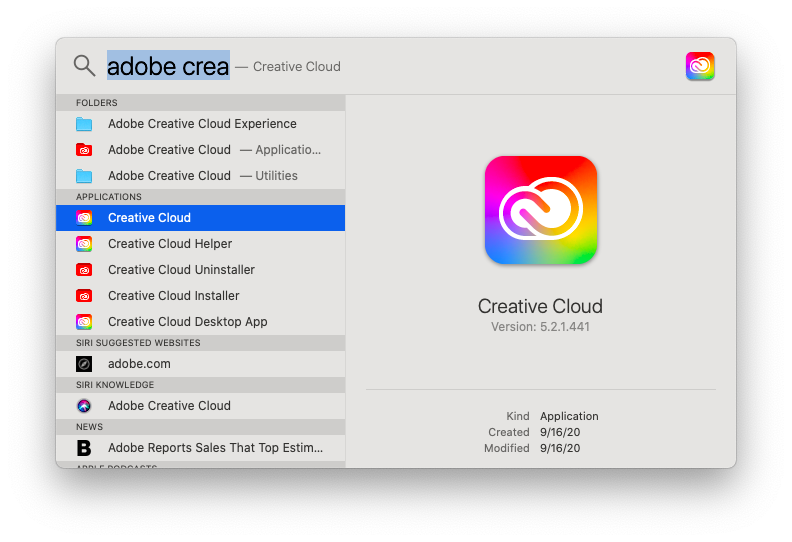Select the Creative Cloud Installer text result
This screenshot has width=792, height=542.
tap(174, 296)
